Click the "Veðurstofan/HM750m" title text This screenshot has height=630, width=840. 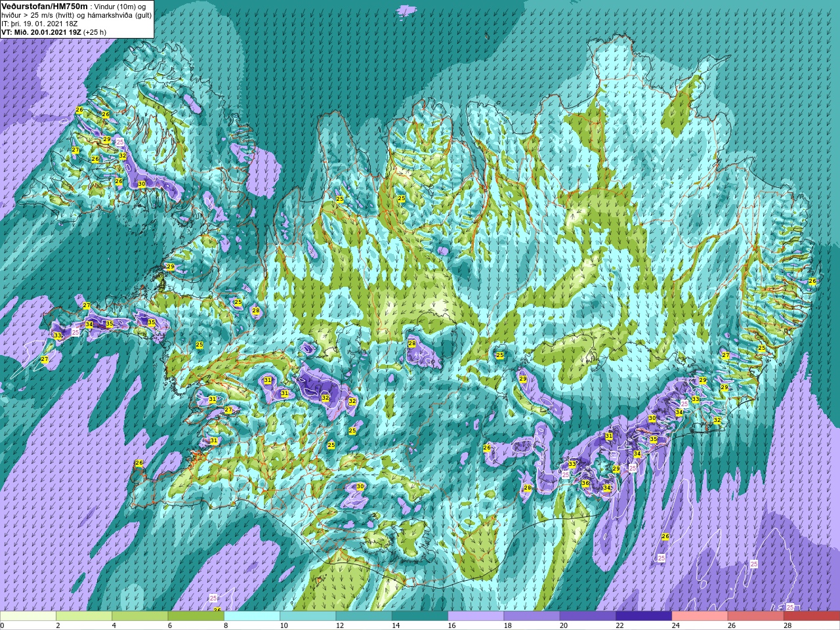(45, 6)
